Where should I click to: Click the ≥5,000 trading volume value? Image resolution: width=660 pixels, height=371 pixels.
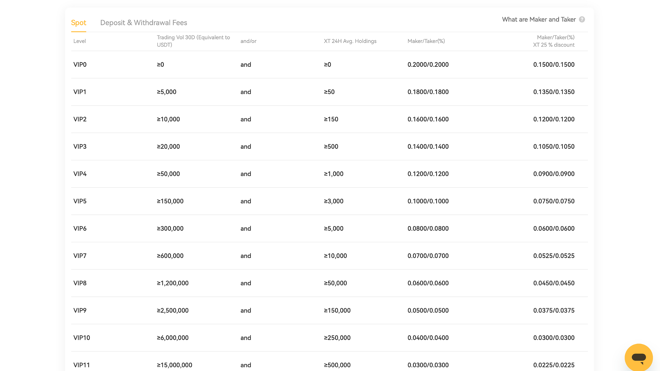[x=167, y=92]
